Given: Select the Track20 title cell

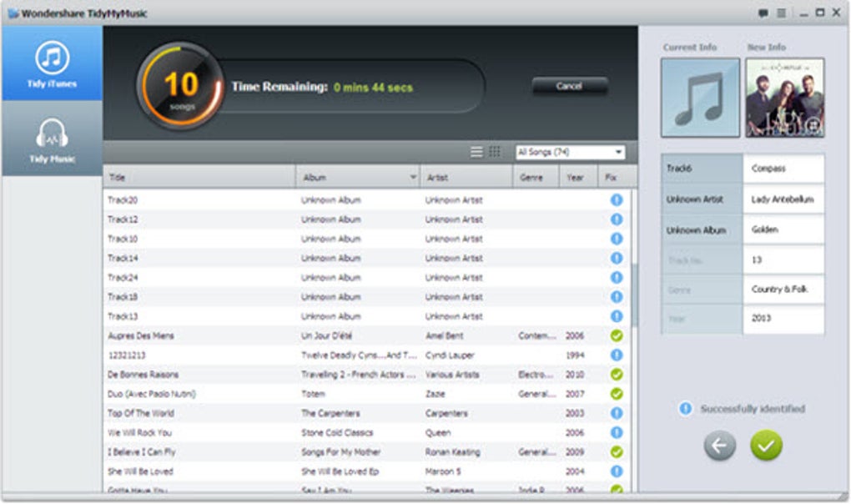Looking at the screenshot, I should pos(123,200).
